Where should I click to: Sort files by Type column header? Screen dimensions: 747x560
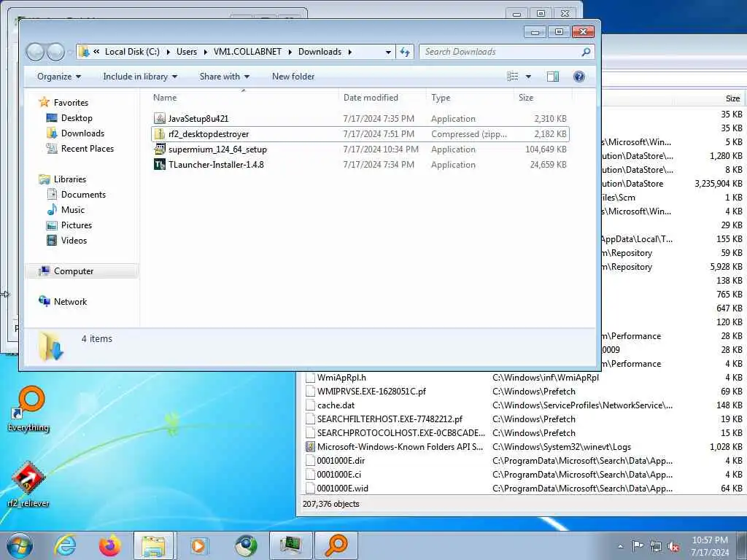tap(471, 98)
